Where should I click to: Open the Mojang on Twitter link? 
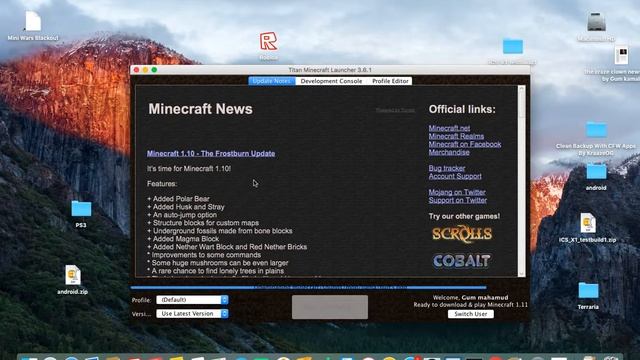[457, 192]
